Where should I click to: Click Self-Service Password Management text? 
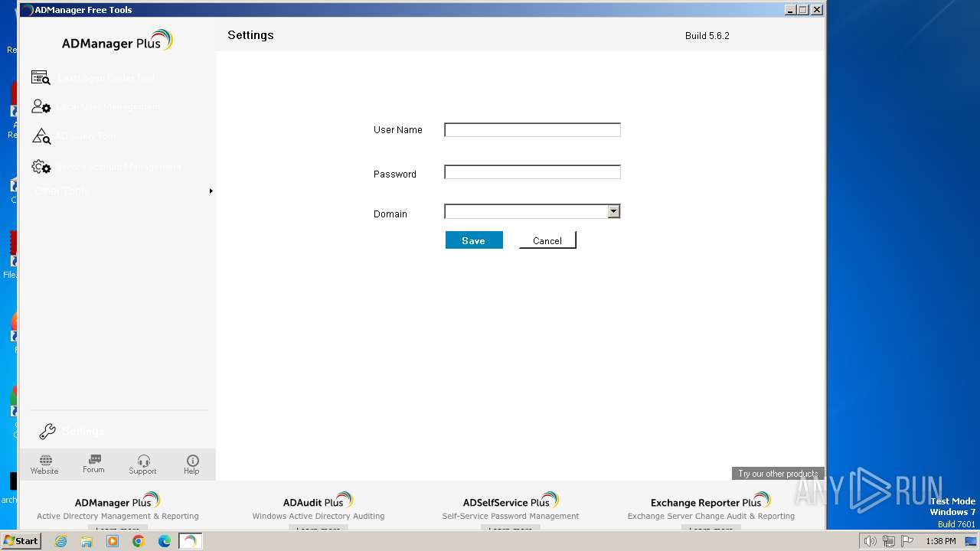511,517
